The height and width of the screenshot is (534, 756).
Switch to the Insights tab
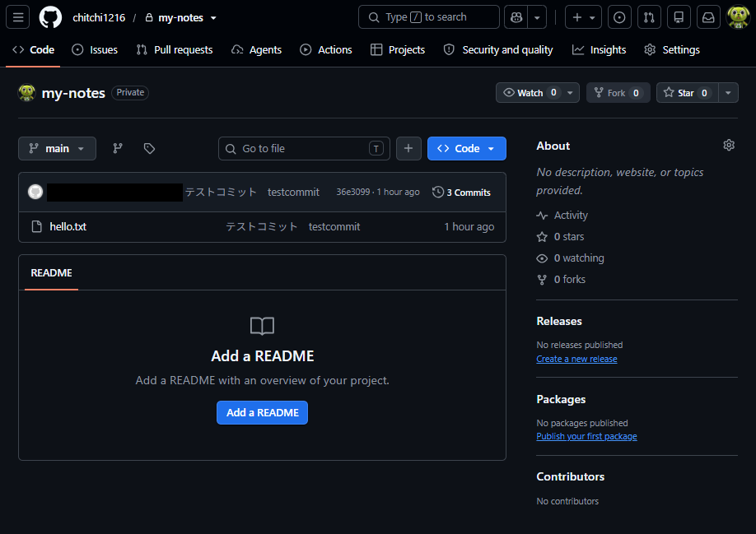[599, 49]
